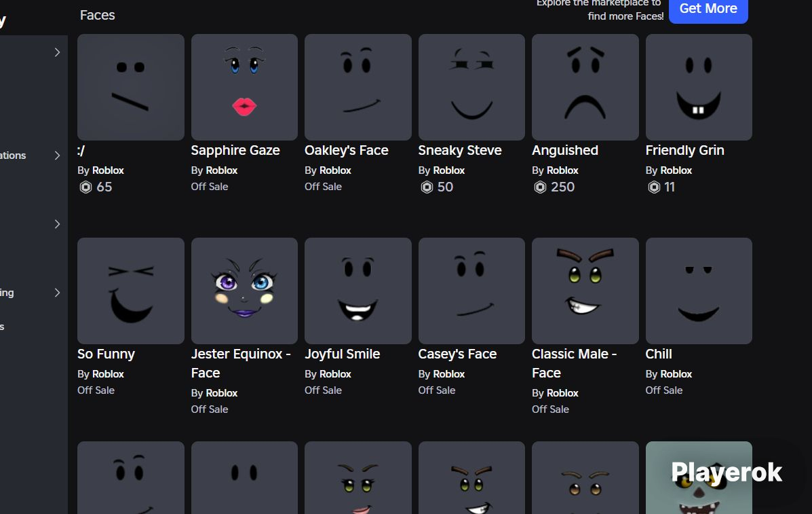This screenshot has height=514, width=812.
Task: Select bottom-row face with brown angry eyebrows and grin
Action: (x=471, y=478)
